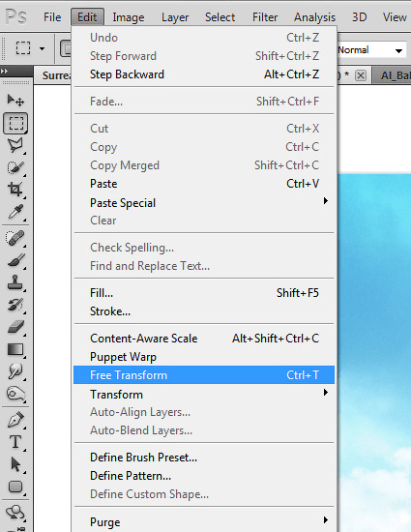Select the Quick Selection tool
Viewport: 411px width, 532px height.
pyautogui.click(x=15, y=167)
